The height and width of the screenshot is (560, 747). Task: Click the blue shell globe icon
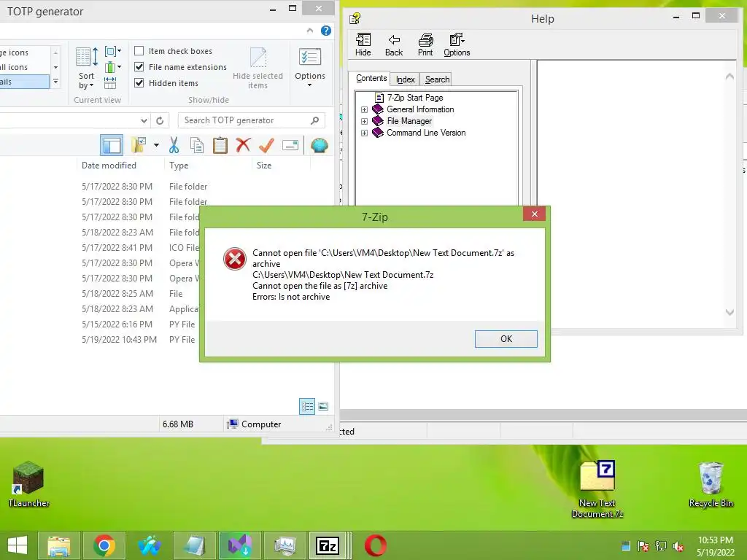(x=320, y=145)
